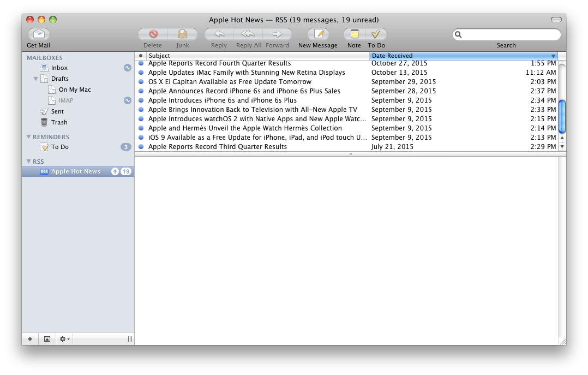This screenshot has height=375, width=588.
Task: Toggle unread dot for Third Quarter Results
Action: click(141, 147)
